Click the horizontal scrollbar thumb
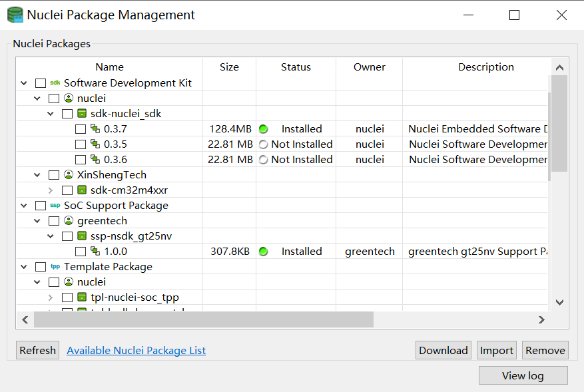 (x=204, y=319)
